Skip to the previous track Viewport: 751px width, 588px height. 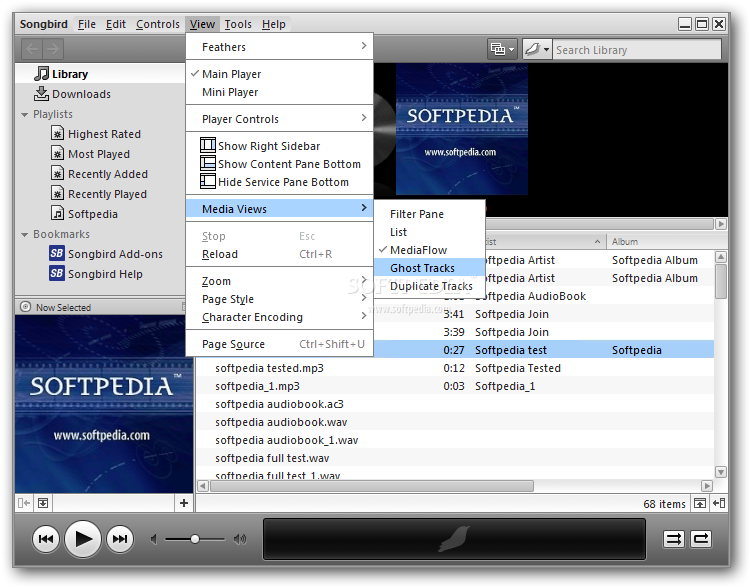pyautogui.click(x=46, y=539)
